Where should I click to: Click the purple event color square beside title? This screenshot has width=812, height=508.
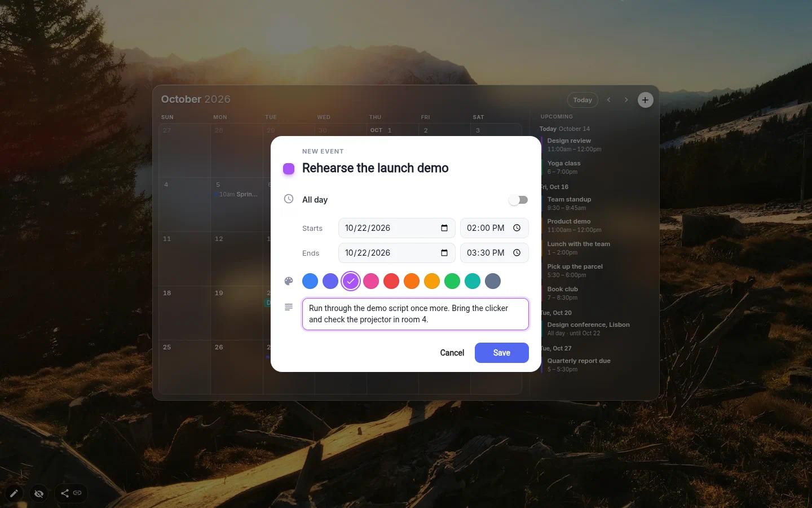(289, 169)
